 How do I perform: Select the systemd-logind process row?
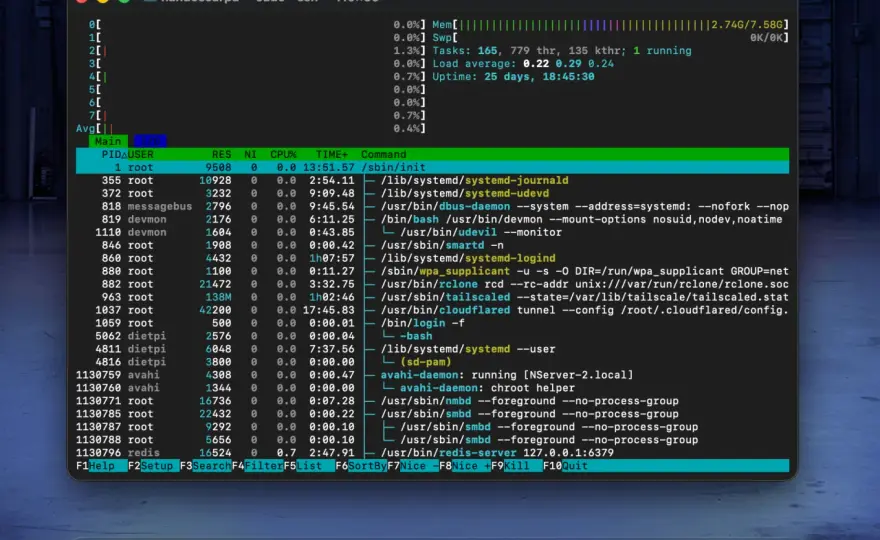point(432,258)
